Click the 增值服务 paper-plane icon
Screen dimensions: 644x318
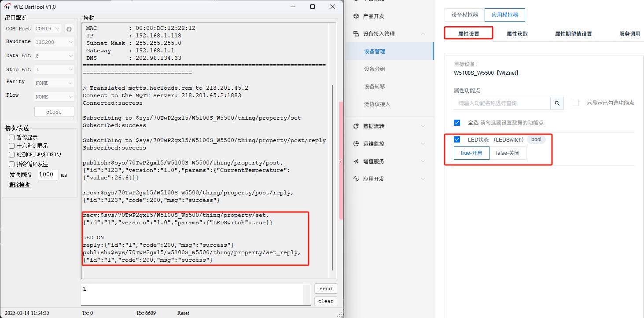click(356, 161)
